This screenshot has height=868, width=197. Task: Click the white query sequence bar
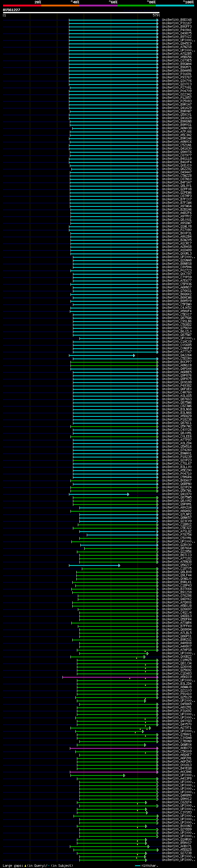(x=81, y=13)
